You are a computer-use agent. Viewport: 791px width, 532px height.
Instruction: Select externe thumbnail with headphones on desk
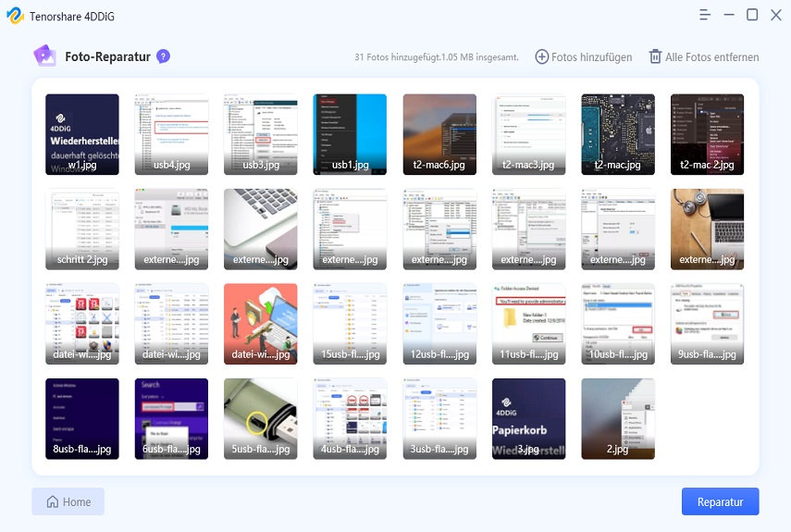[707, 229]
